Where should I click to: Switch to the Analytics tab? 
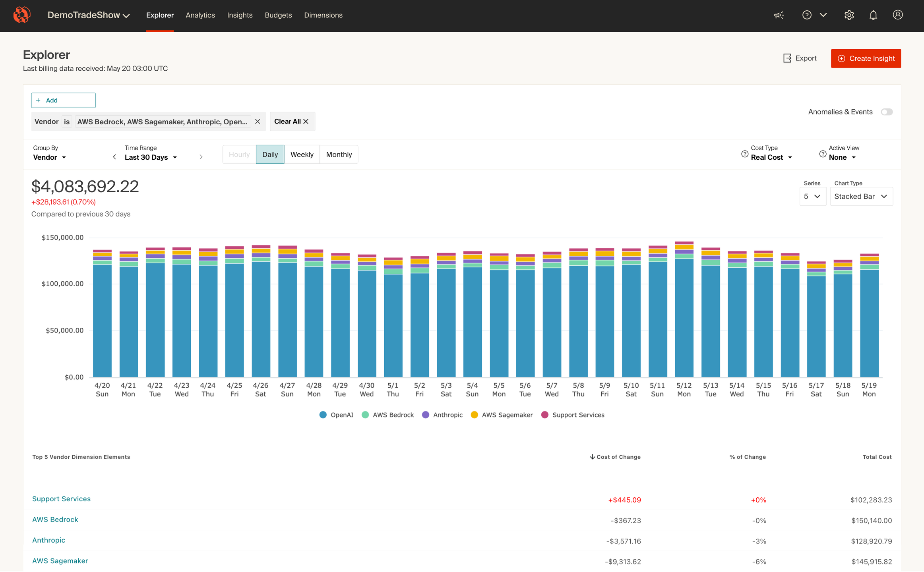[x=200, y=15]
